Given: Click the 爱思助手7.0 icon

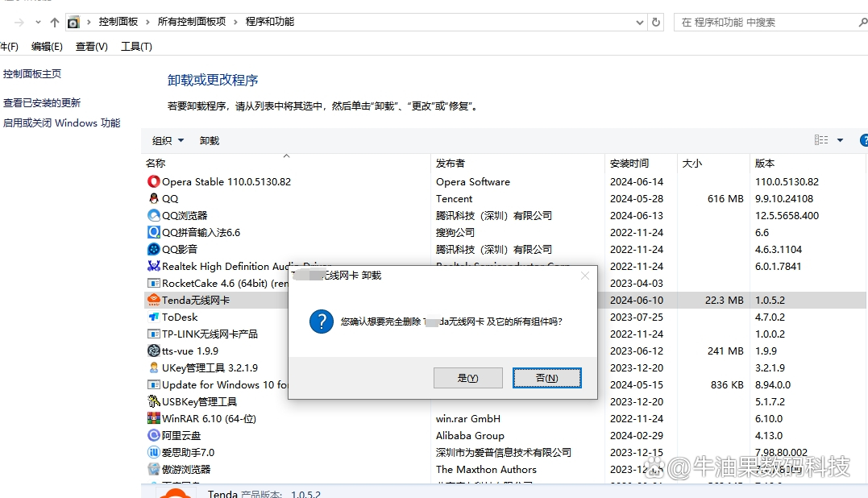Looking at the screenshot, I should [153, 452].
